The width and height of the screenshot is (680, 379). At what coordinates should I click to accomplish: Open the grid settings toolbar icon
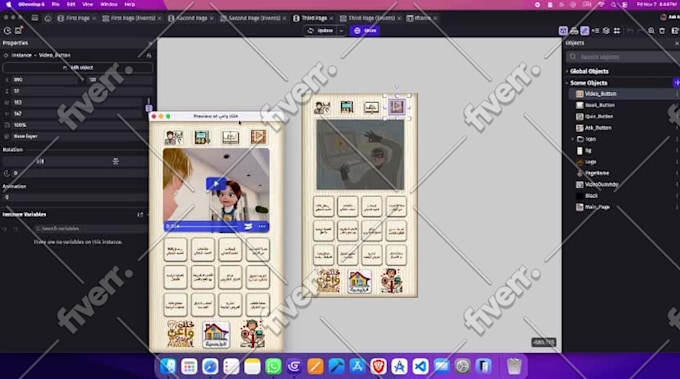[617, 31]
